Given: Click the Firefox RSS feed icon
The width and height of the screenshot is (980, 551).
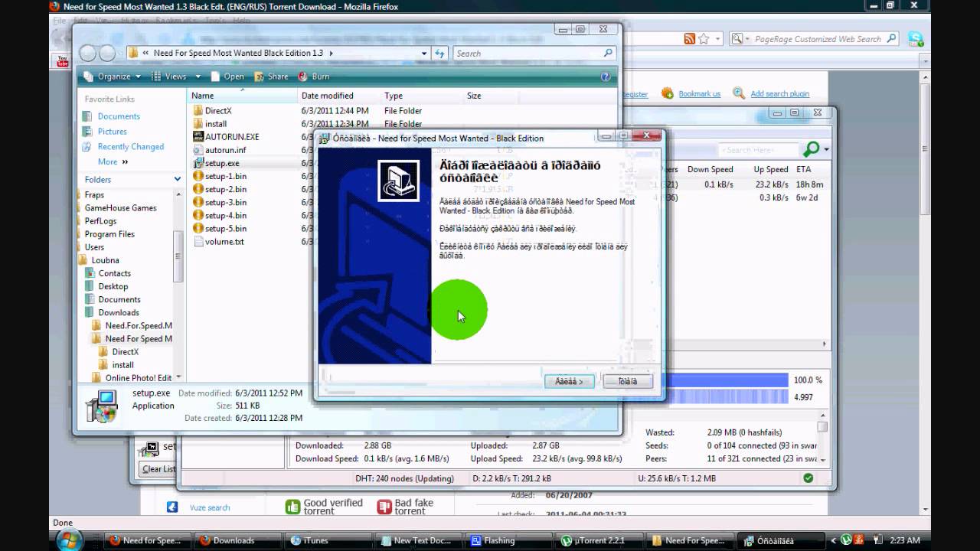Looking at the screenshot, I should coord(690,39).
